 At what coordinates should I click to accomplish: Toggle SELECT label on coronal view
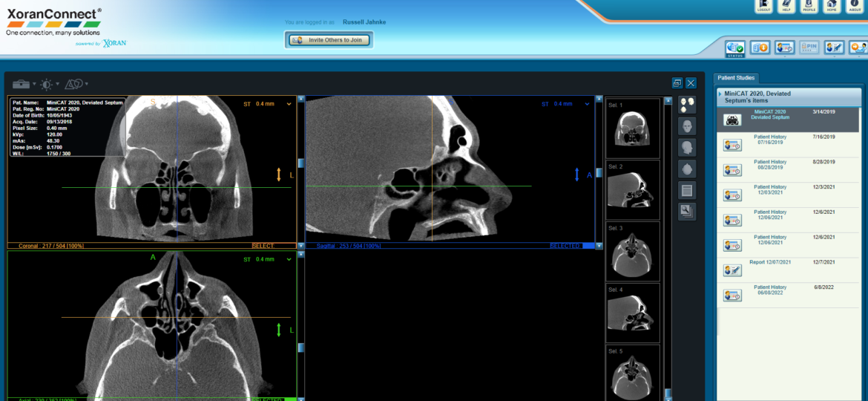click(x=263, y=246)
